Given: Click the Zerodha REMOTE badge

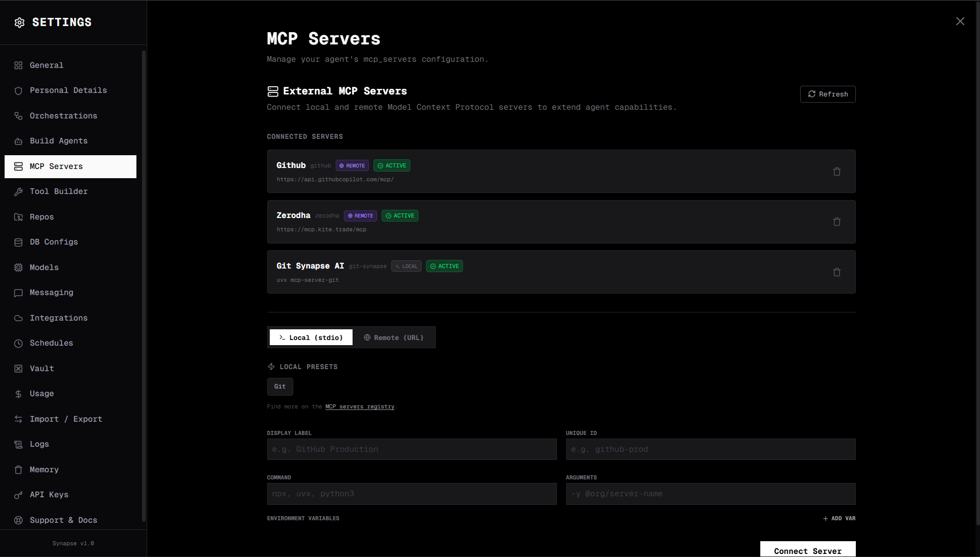Looking at the screenshot, I should (360, 215).
